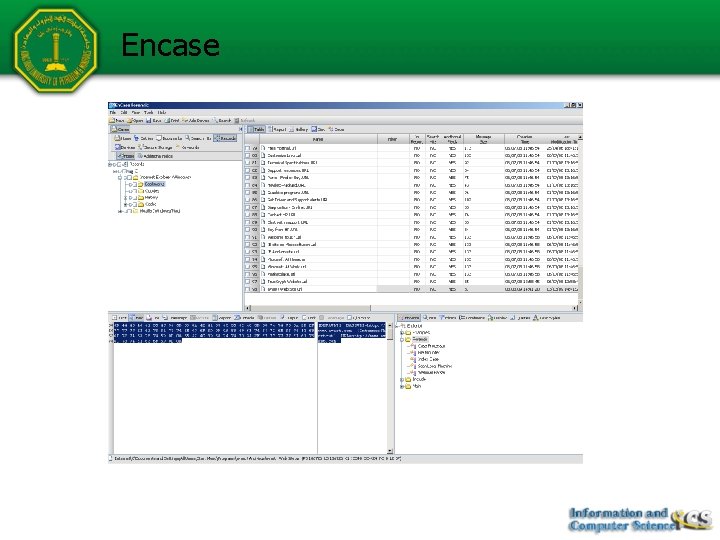Open the Devices view icon
720x540 pixels.
pos(125,147)
